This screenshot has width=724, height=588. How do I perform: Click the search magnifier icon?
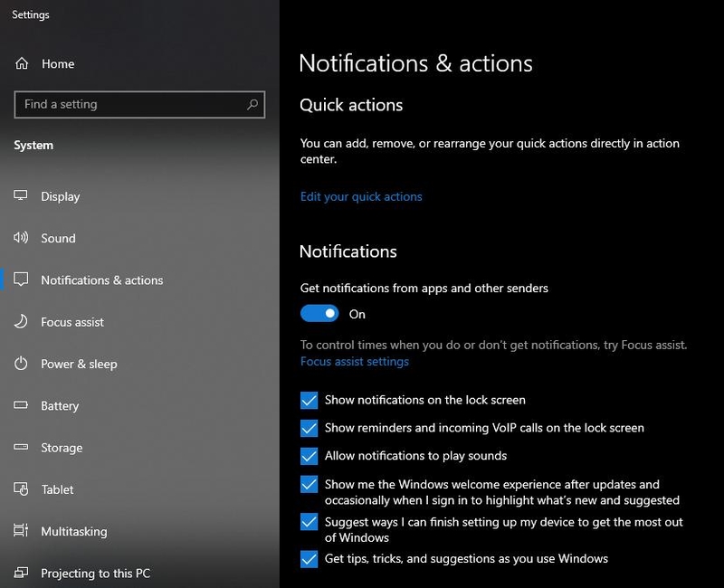click(x=252, y=104)
